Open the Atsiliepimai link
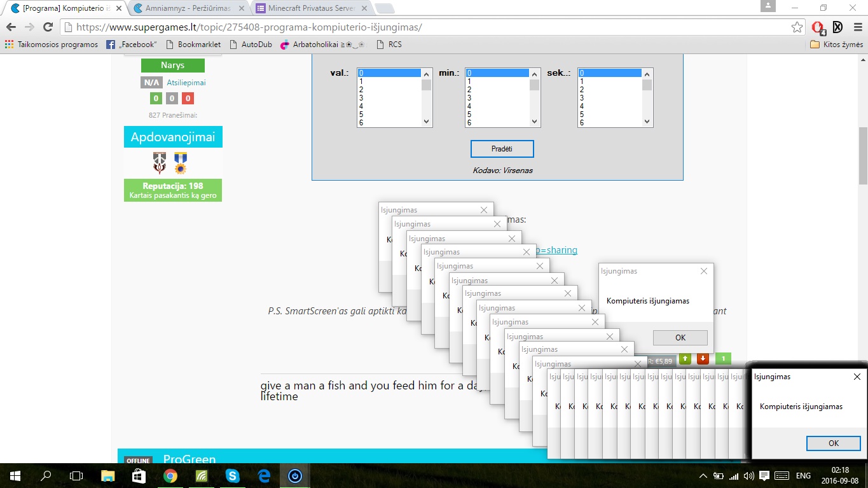The width and height of the screenshot is (868, 488). [186, 83]
